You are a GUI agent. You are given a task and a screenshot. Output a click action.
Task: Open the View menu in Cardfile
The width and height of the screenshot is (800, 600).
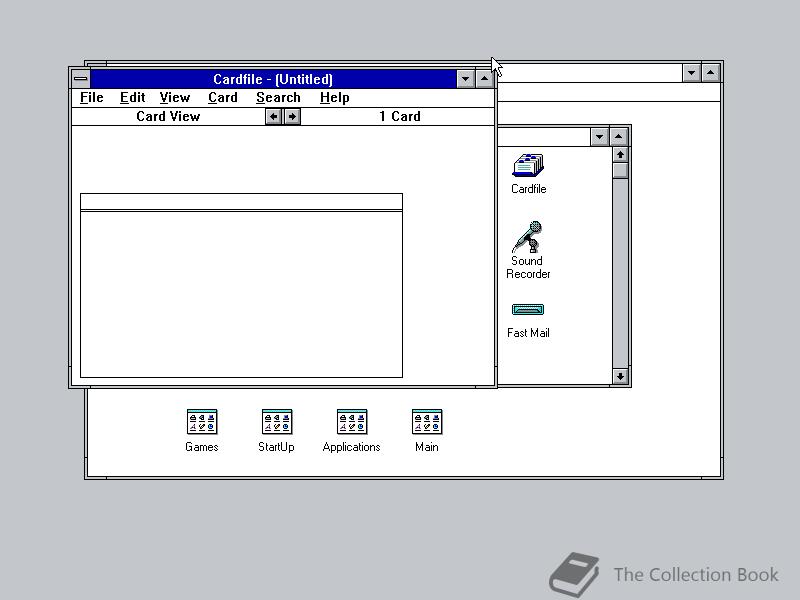(174, 97)
